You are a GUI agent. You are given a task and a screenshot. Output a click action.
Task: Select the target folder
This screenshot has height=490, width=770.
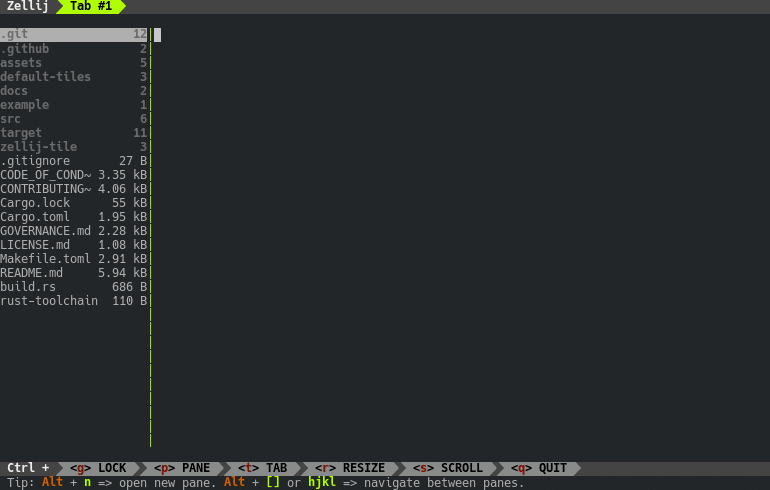[74, 133]
